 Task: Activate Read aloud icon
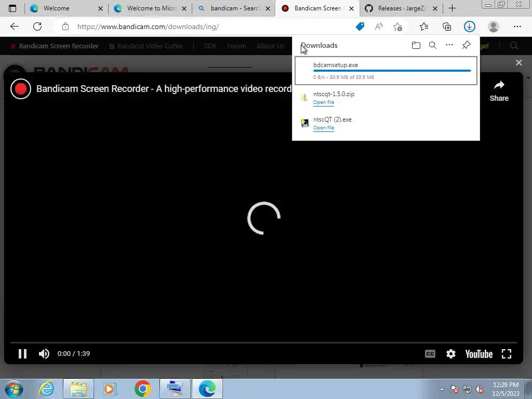(x=379, y=26)
